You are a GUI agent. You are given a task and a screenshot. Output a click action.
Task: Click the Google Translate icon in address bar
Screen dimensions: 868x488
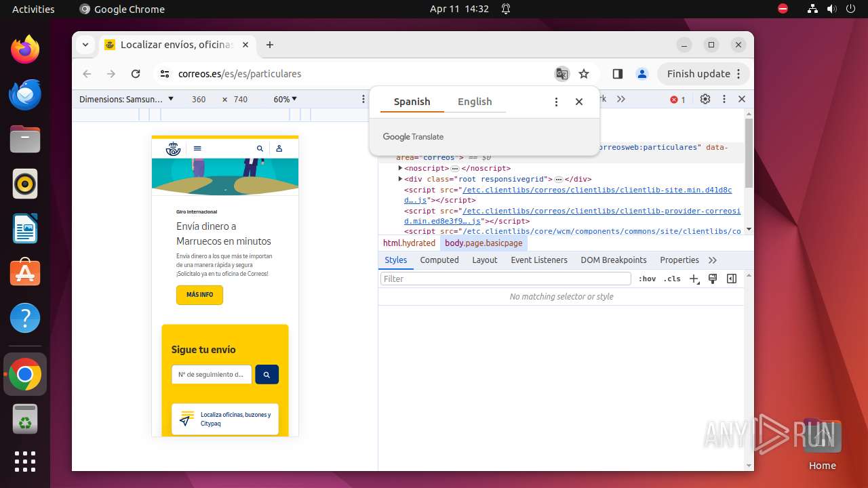point(561,74)
